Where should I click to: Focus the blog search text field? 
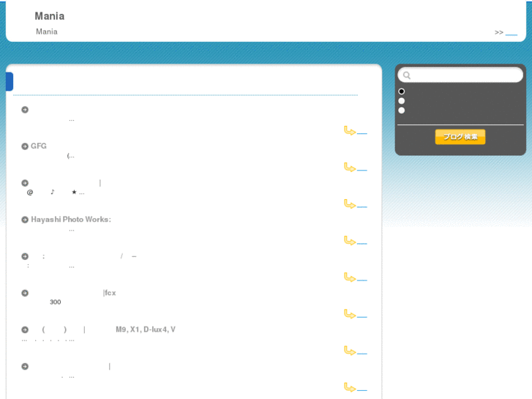(x=460, y=75)
